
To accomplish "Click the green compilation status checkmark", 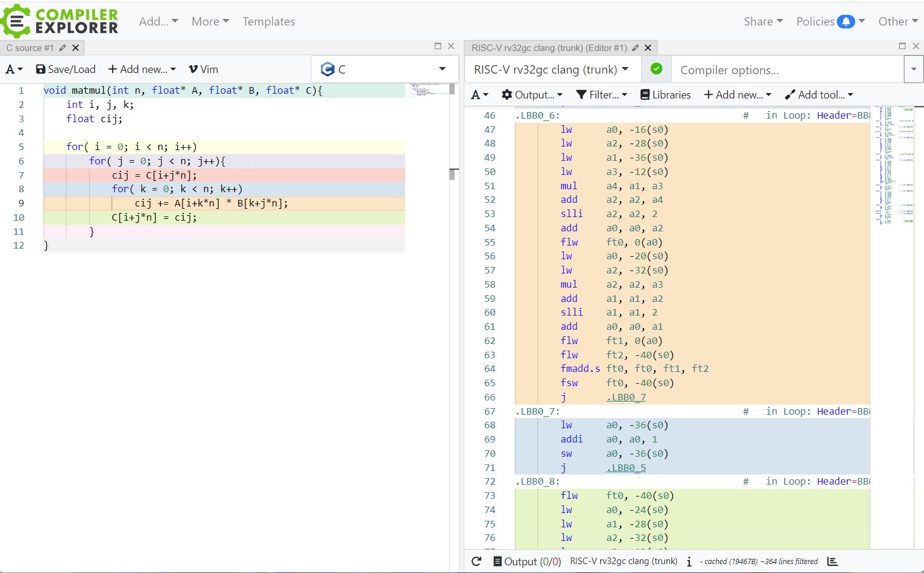I will pos(656,69).
